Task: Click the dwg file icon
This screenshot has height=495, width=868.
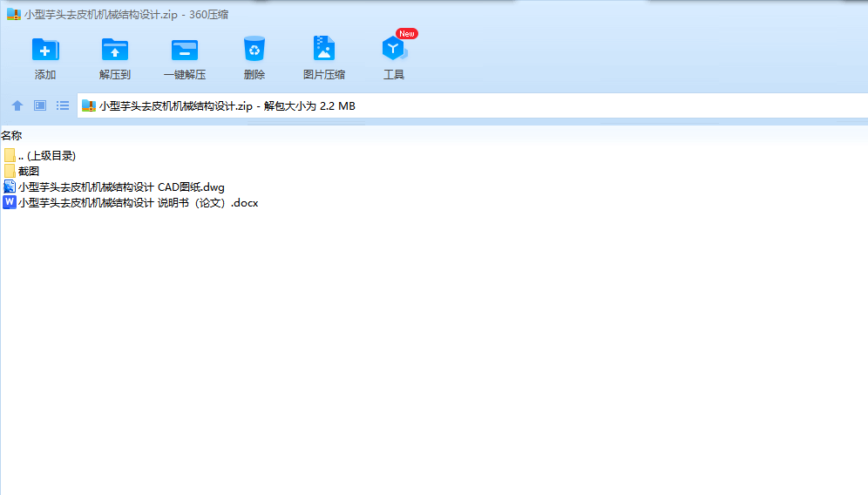Action: pos(10,186)
